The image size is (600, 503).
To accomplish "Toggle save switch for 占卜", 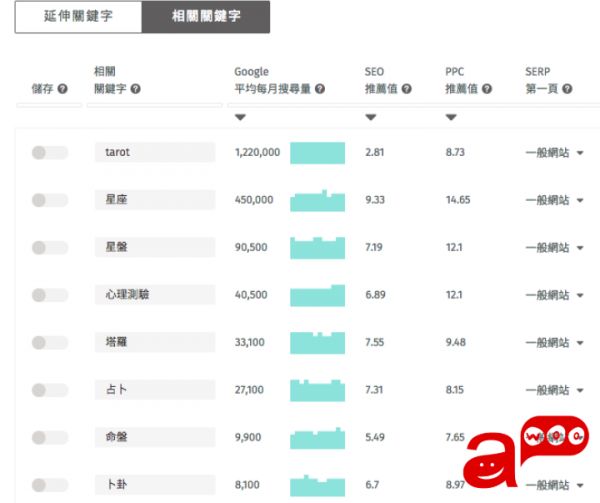I will point(50,390).
